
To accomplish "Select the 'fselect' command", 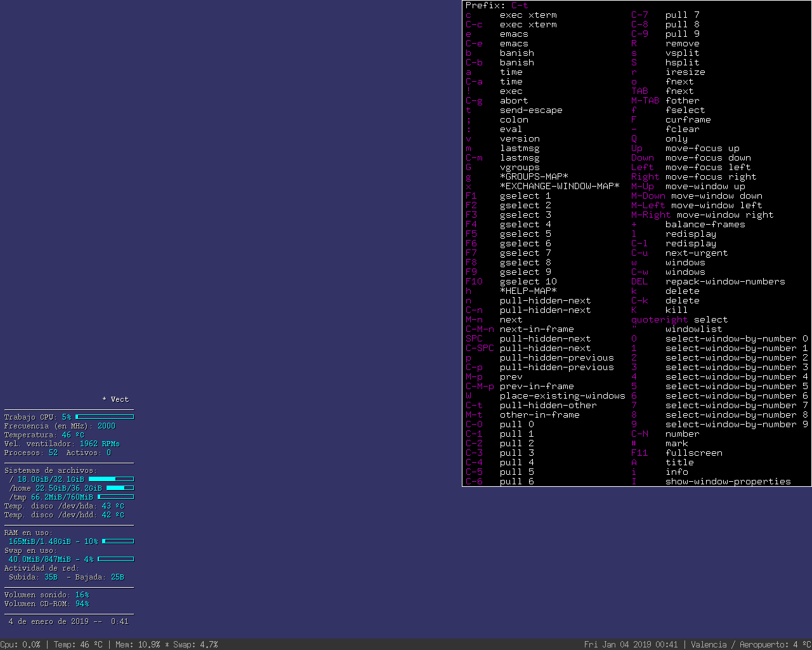I will (x=685, y=110).
